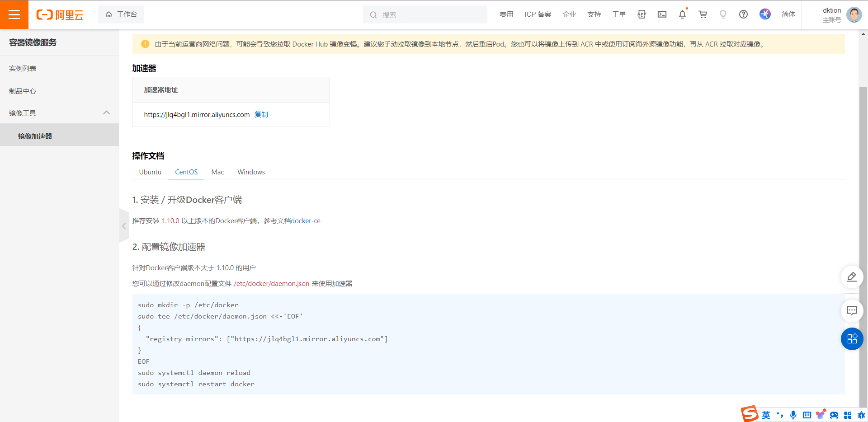Open the help question mark icon

point(743,14)
